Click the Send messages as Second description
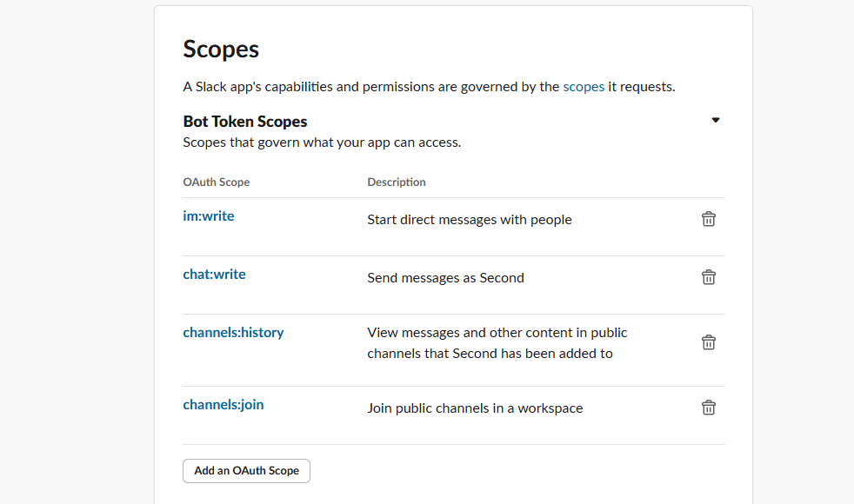 [x=445, y=277]
